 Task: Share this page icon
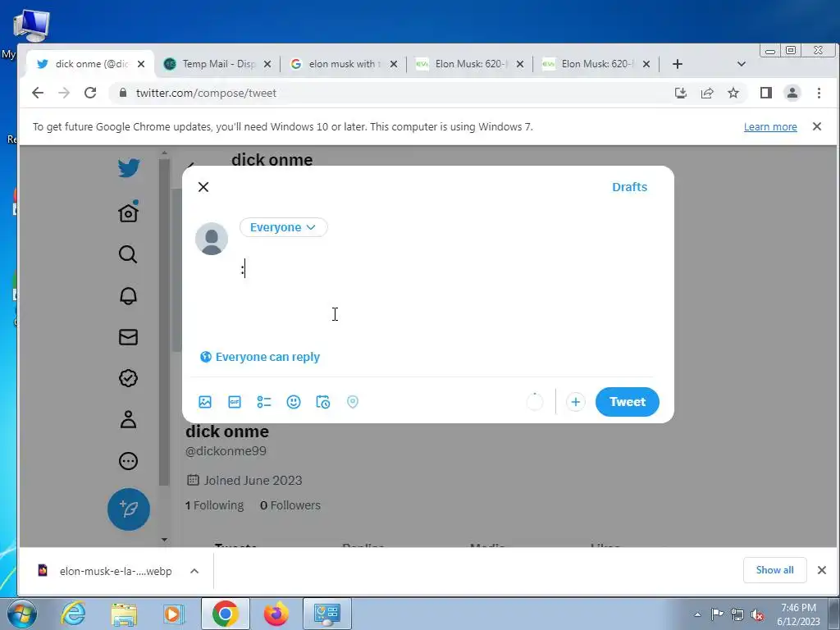point(707,93)
